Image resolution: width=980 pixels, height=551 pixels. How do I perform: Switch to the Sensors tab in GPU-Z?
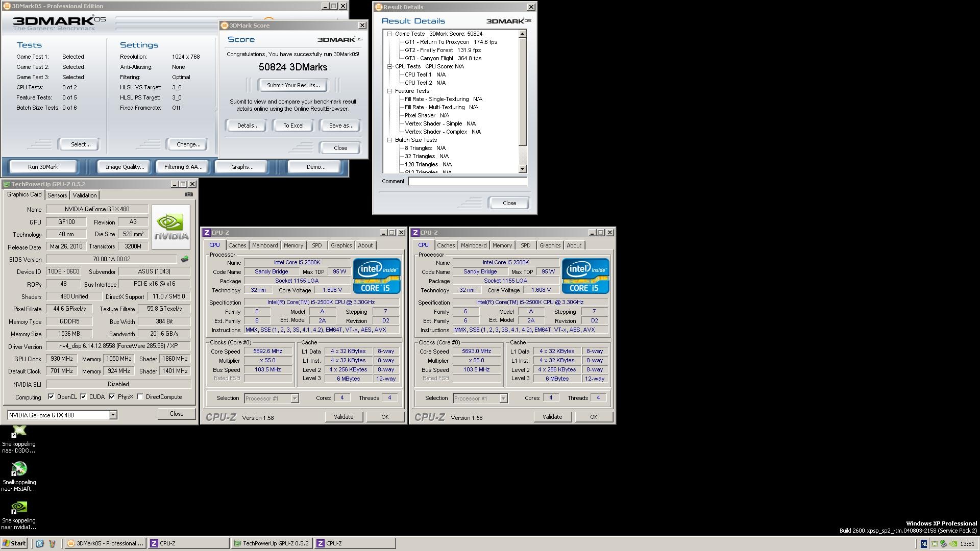[57, 195]
